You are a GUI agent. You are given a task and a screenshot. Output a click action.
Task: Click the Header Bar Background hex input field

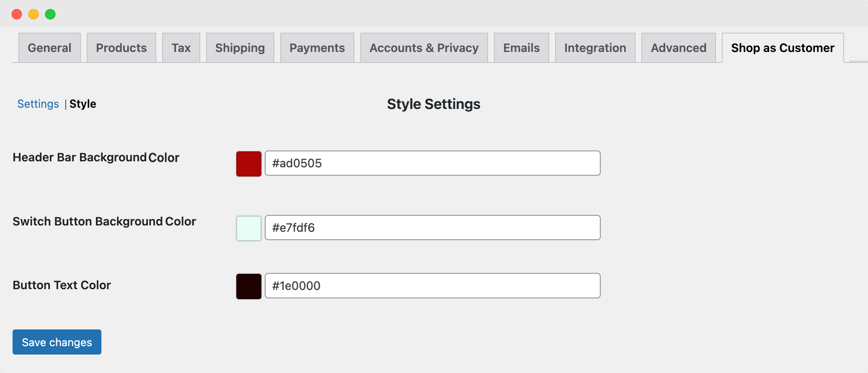point(433,163)
